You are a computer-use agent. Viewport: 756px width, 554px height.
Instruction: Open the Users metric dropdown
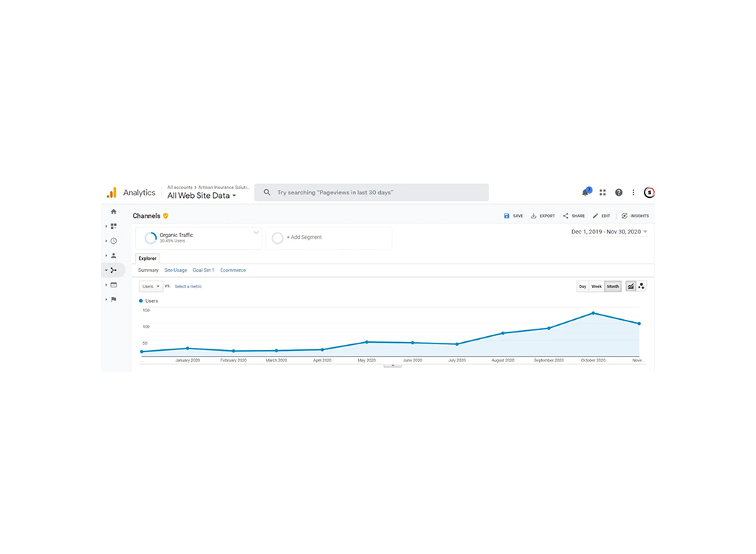(x=151, y=286)
